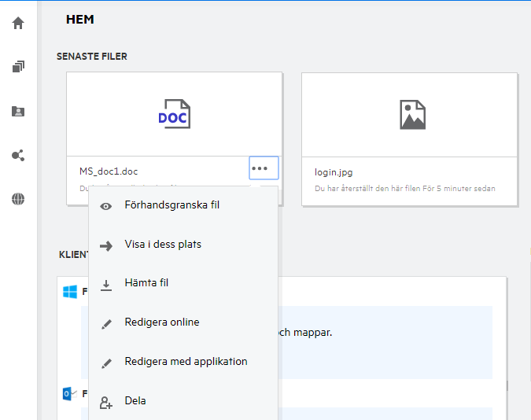Click the eye icon beside Förhandsgranska fil
The image size is (531, 420).
(x=105, y=206)
